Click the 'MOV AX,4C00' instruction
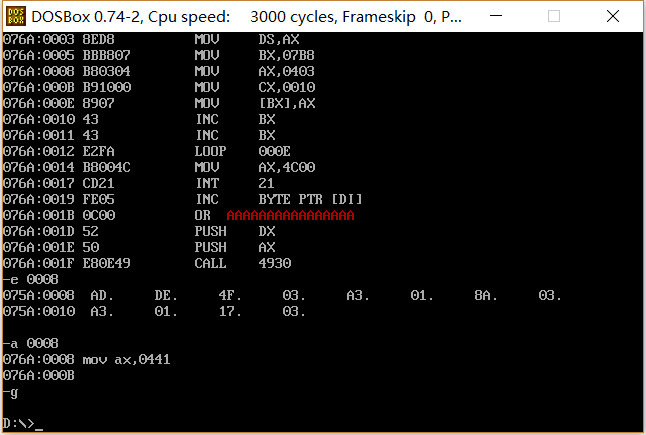 click(x=255, y=167)
